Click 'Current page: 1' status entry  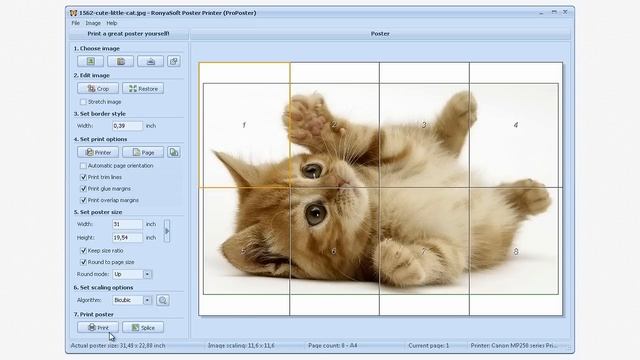point(429,346)
